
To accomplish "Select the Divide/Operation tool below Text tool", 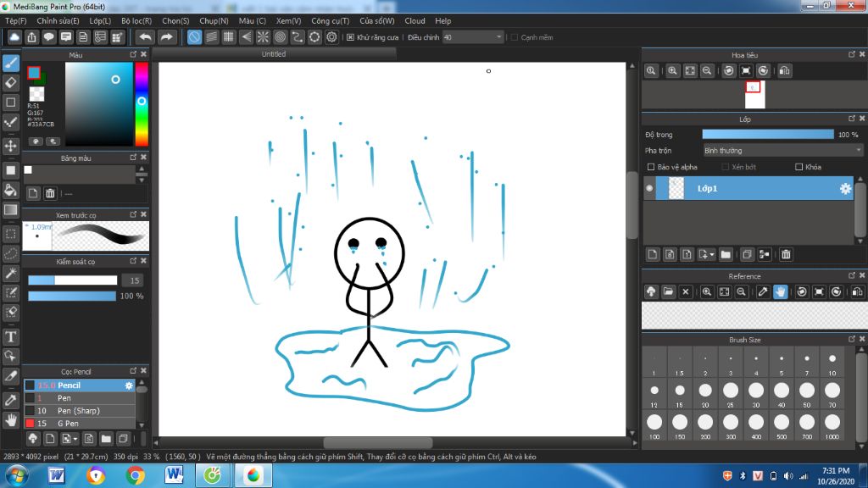I will tap(11, 357).
